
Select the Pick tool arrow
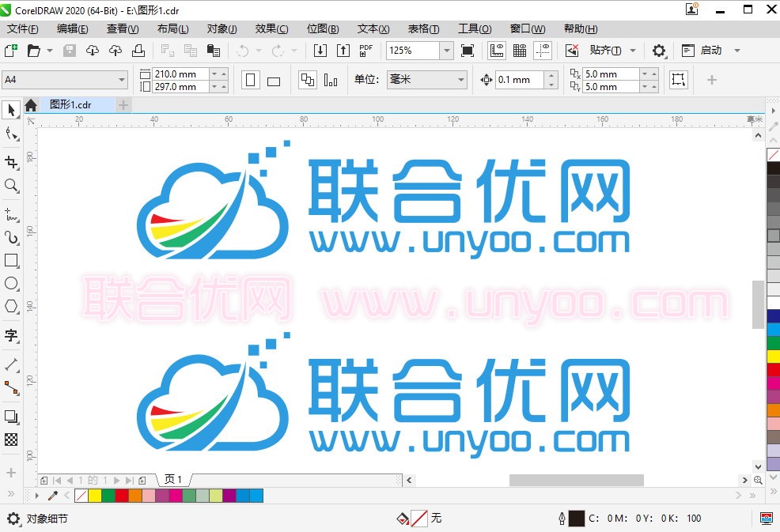[11, 110]
